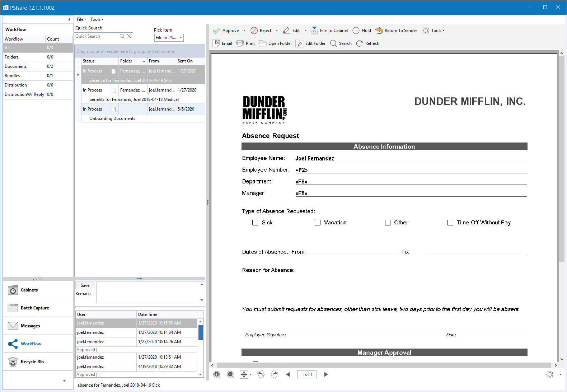Click the Email icon in toolbar
Image resolution: width=567 pixels, height=392 pixels.
pos(217,43)
